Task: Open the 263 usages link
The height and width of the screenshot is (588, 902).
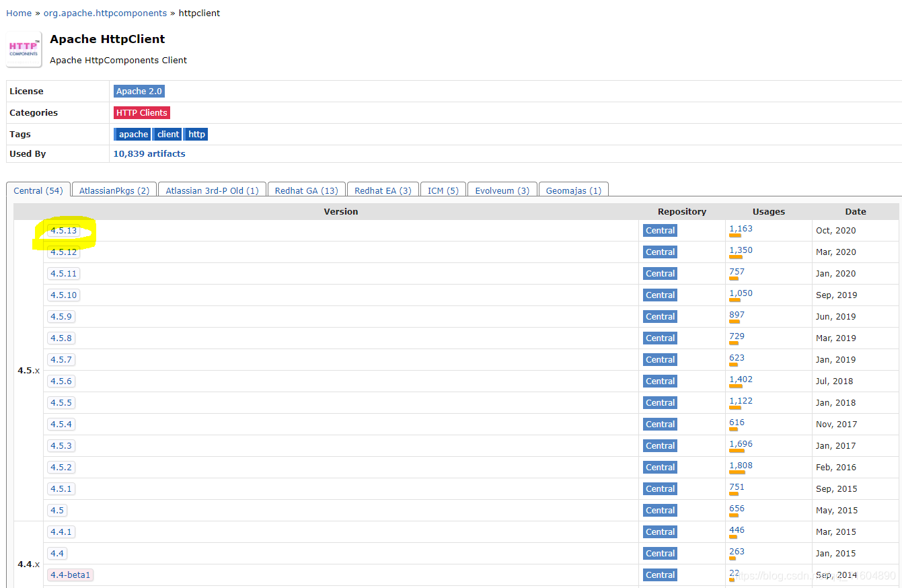Action: [737, 552]
